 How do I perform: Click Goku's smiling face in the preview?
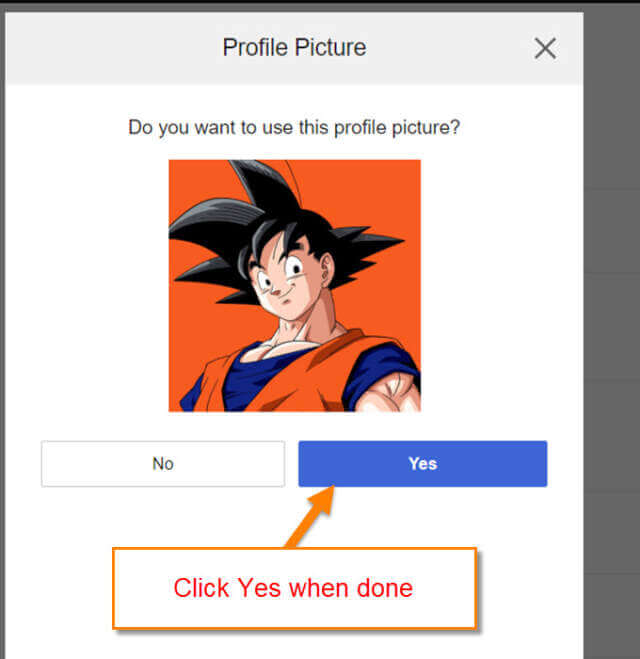pyautogui.click(x=286, y=279)
